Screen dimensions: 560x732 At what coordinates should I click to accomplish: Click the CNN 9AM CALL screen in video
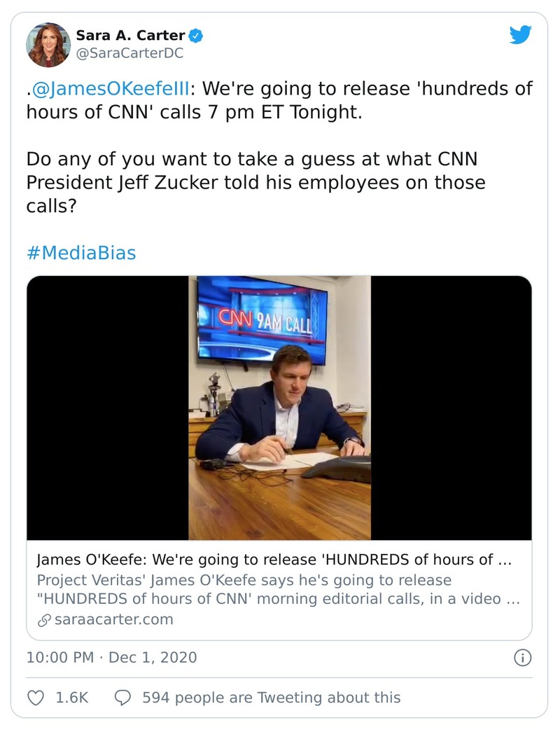coord(262,321)
